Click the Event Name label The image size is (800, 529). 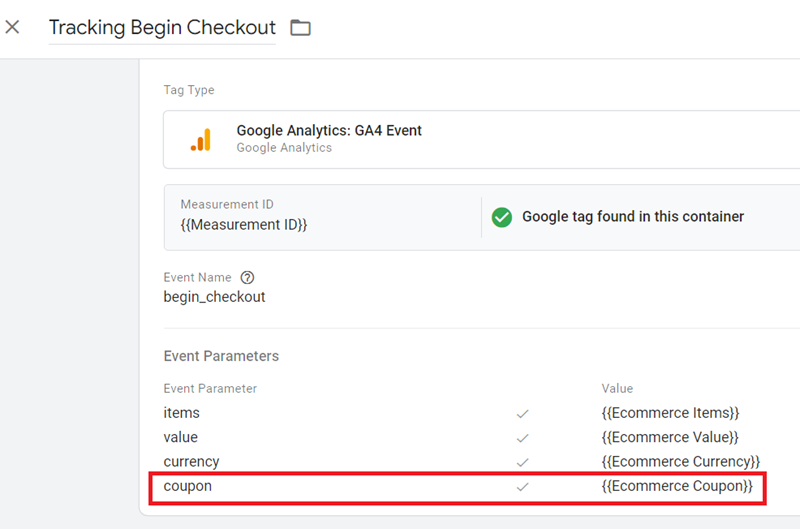(x=197, y=278)
